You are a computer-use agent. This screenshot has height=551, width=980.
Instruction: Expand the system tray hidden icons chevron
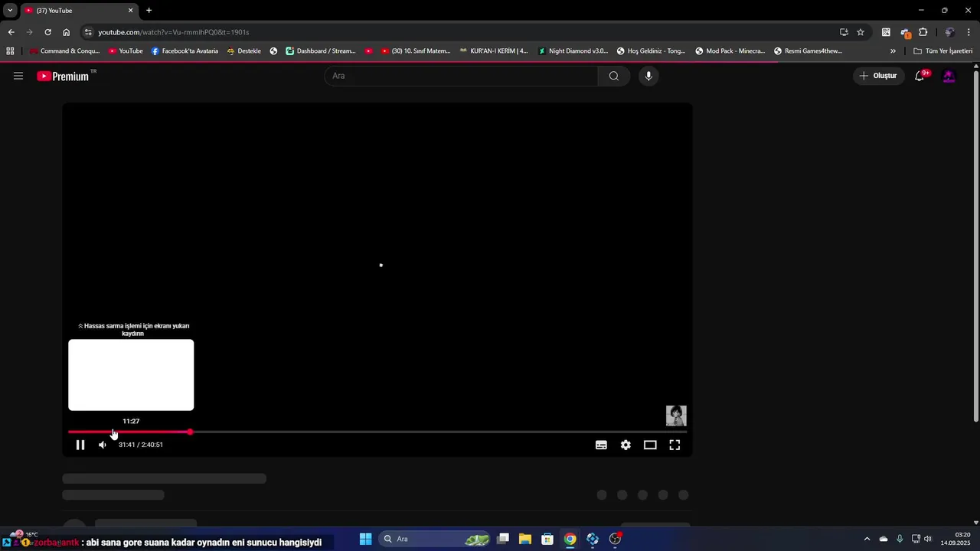tap(867, 539)
